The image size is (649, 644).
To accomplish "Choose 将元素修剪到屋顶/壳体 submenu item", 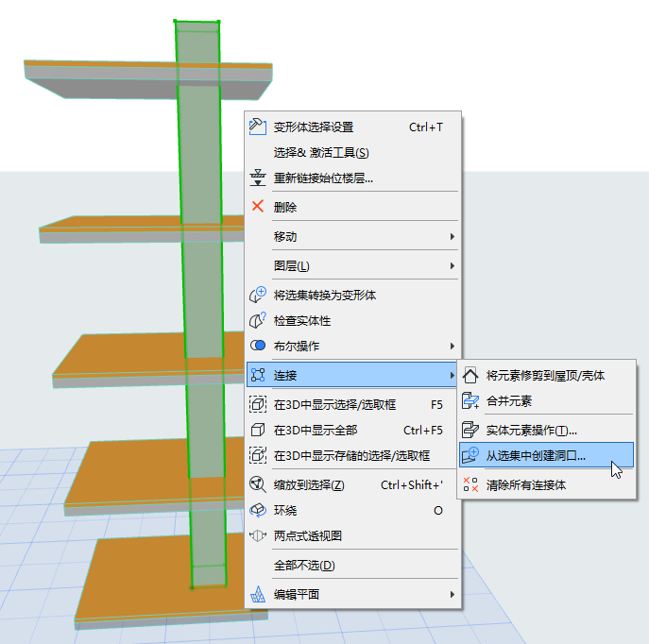I will point(546,375).
